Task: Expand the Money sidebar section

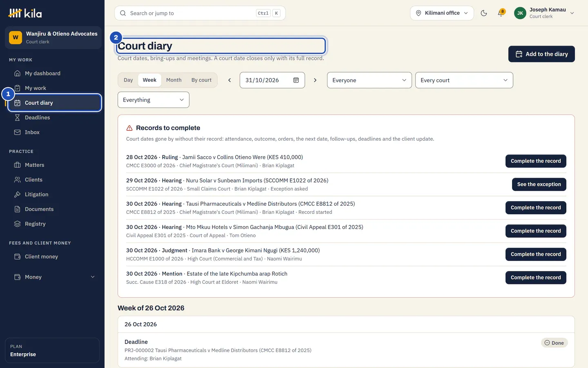Action: coord(54,277)
